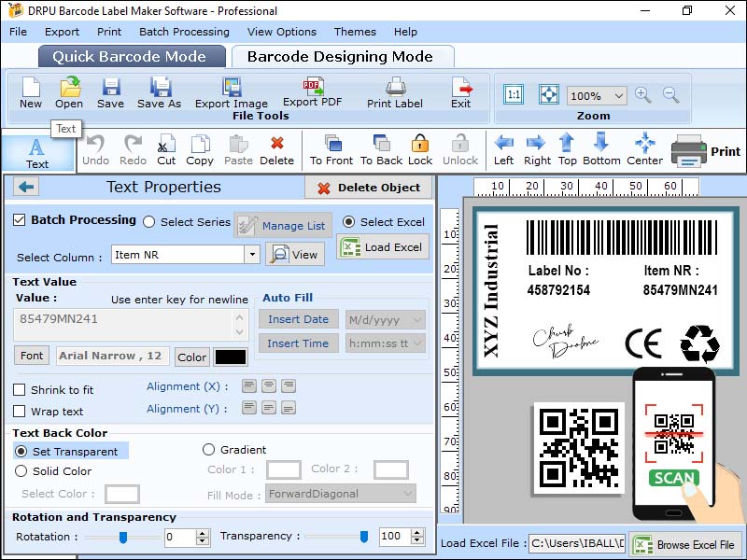Open the Fill Mode dropdown
747x560 pixels.
(408, 494)
